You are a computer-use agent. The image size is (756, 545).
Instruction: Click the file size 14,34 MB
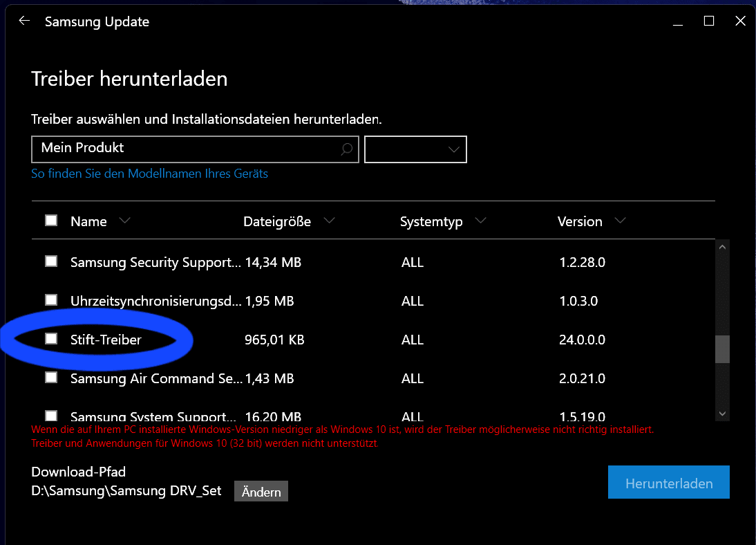(x=274, y=263)
